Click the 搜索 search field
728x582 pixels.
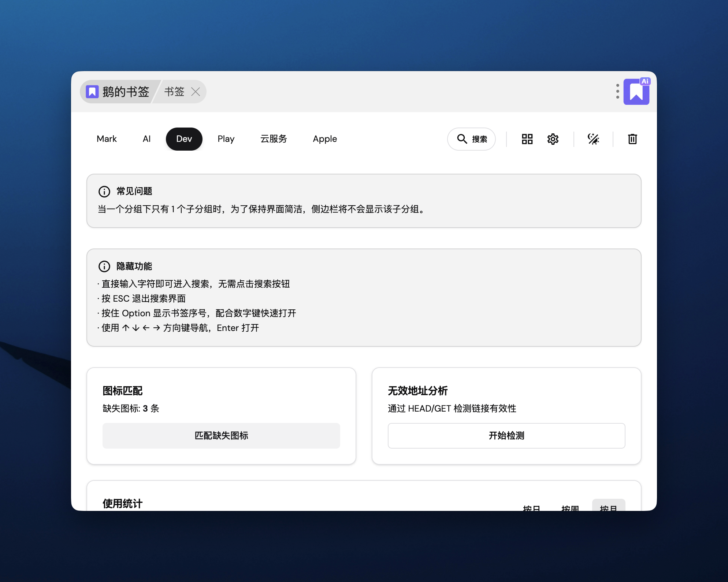(x=471, y=139)
